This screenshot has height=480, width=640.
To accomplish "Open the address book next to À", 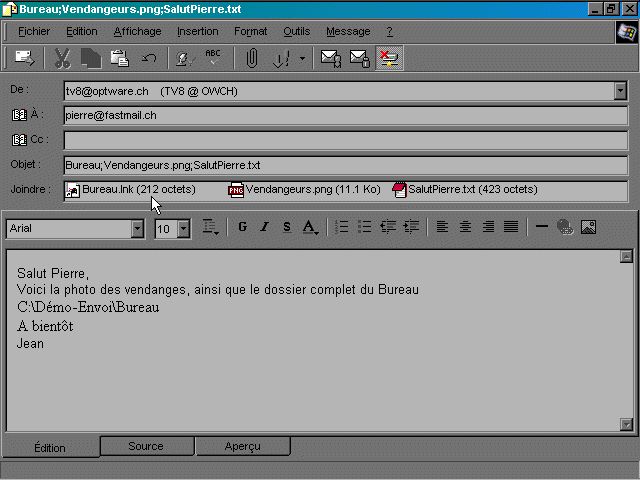I will pyautogui.click(x=19, y=115).
